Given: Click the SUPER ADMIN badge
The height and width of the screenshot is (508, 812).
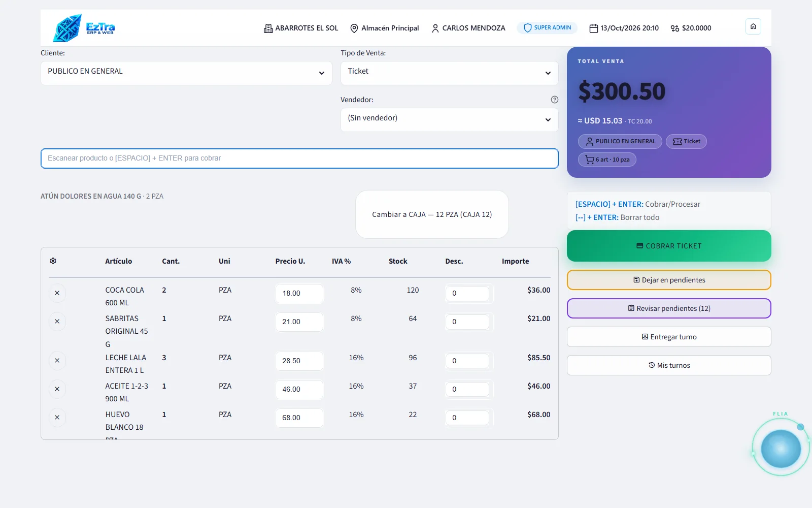Looking at the screenshot, I should click(547, 27).
